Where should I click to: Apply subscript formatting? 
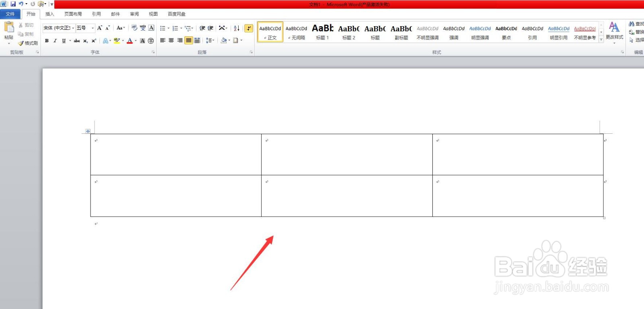point(85,41)
